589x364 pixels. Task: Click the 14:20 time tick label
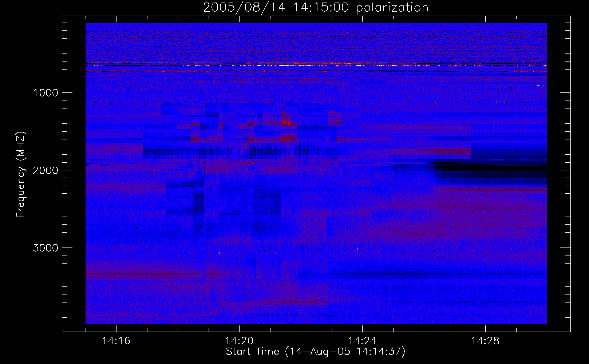pos(239,341)
